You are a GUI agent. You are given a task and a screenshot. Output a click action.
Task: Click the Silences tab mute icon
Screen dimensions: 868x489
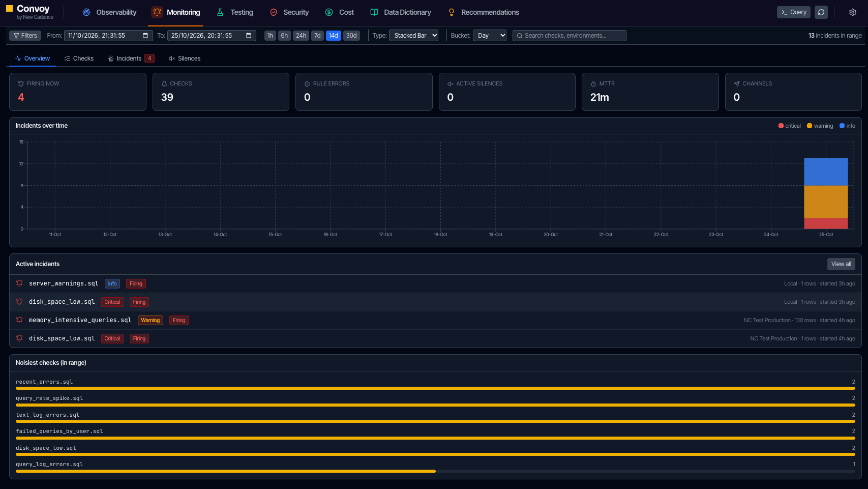click(x=172, y=59)
